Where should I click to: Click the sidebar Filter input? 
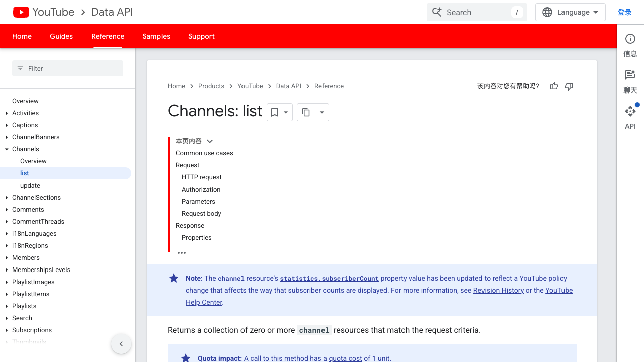[67, 68]
